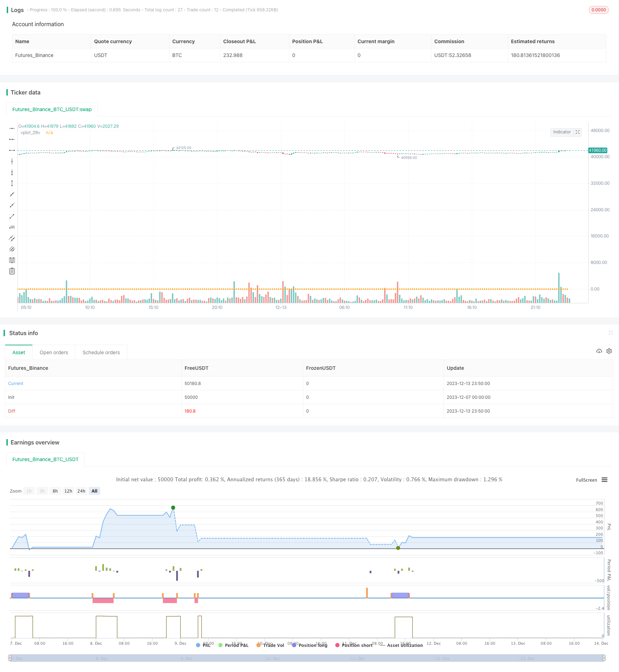Viewport: 619px width, 672px height.
Task: Switch to the Schedule orders tab
Action: (101, 352)
